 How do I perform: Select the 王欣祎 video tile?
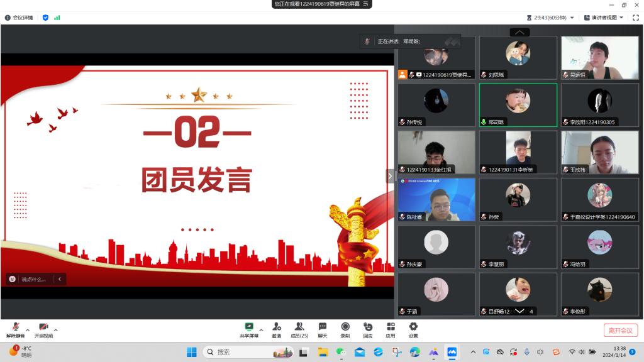600,152
